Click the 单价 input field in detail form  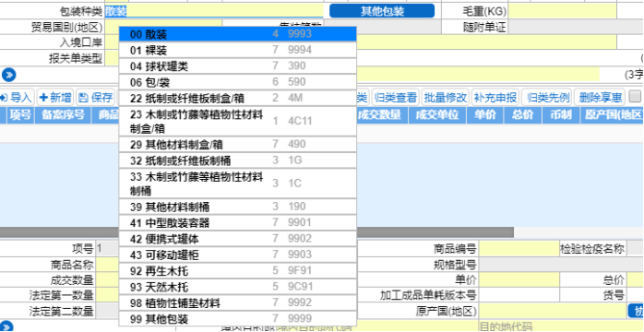pos(519,279)
